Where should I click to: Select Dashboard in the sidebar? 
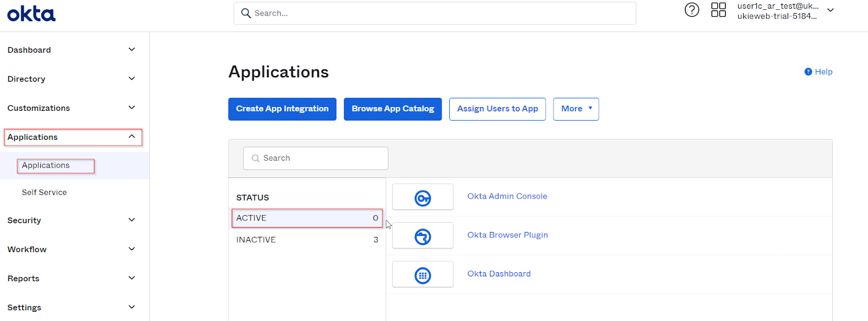(29, 50)
